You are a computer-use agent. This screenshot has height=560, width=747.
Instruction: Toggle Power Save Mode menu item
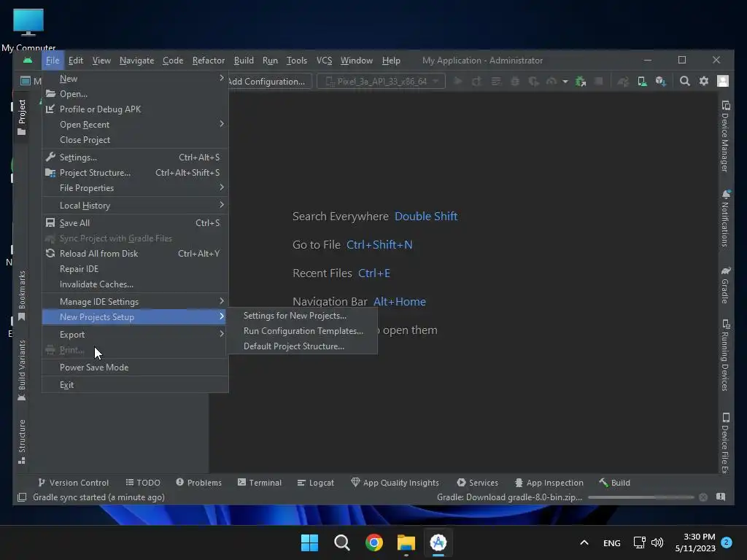click(x=135, y=367)
